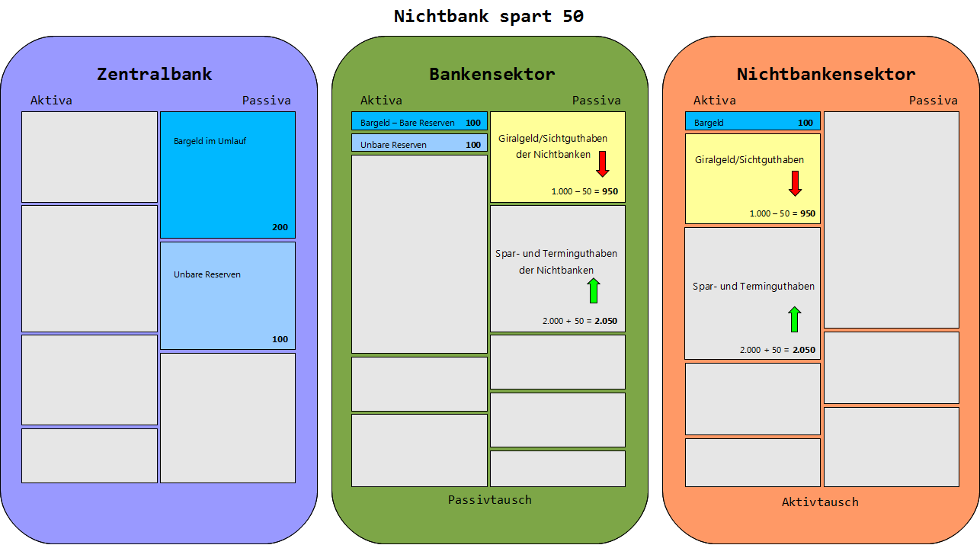Click the Passivtausch label

coord(490,500)
